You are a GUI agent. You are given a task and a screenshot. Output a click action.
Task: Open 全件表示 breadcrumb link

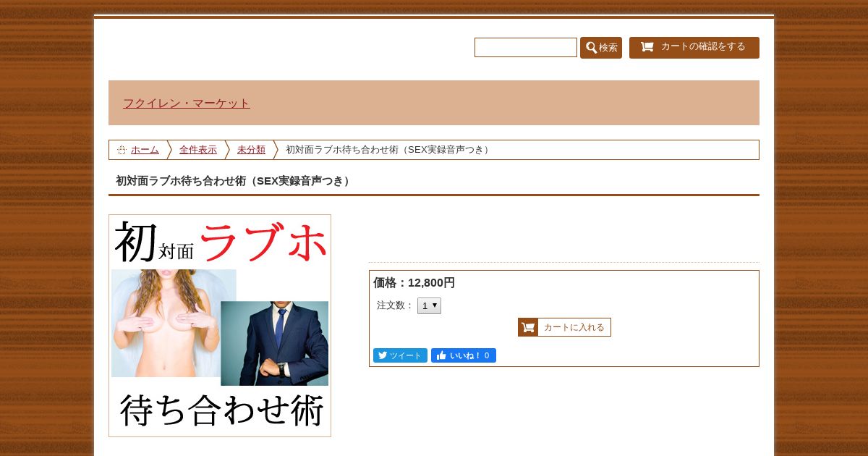[x=198, y=150]
